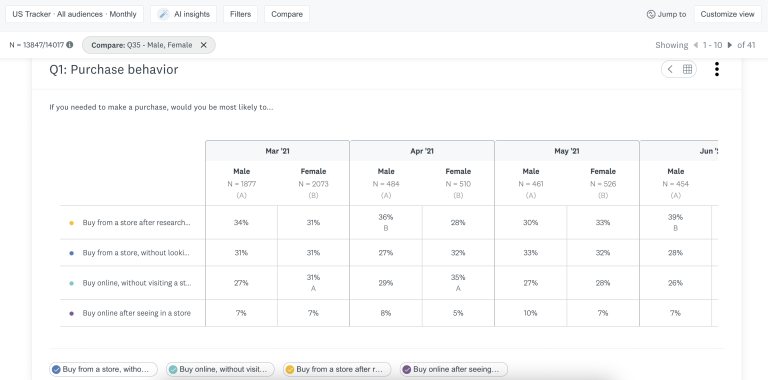Screen dimensions: 768x380
Task: Click the teal dot for 'Buy online, without visiting'
Action: click(x=72, y=283)
